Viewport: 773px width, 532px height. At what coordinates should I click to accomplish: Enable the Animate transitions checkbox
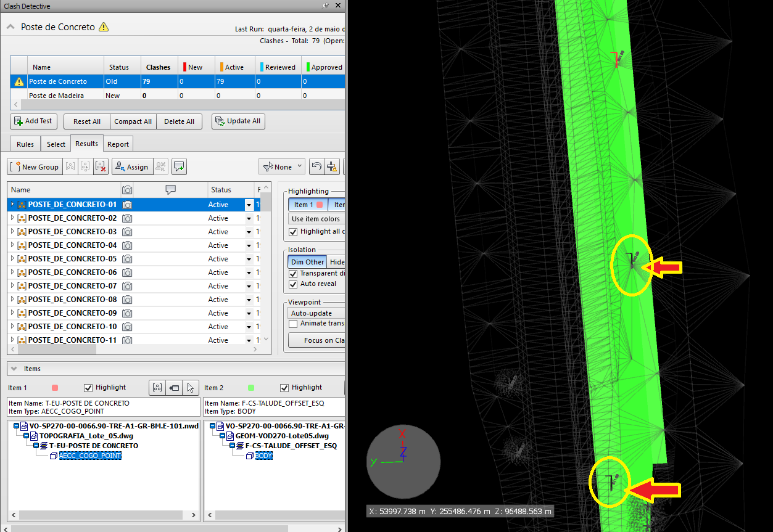tap(294, 324)
